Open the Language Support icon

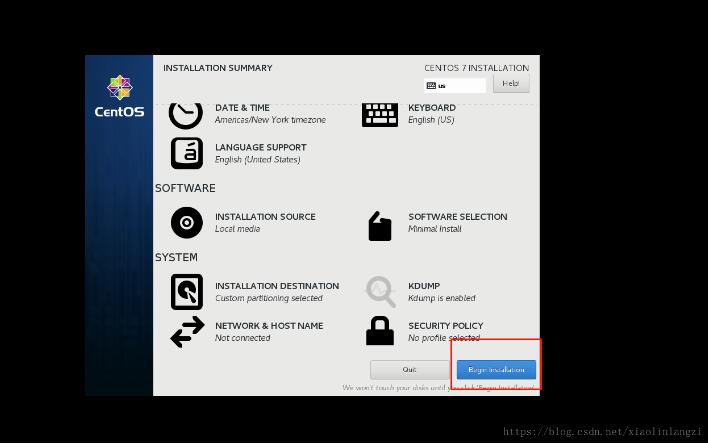click(186, 154)
